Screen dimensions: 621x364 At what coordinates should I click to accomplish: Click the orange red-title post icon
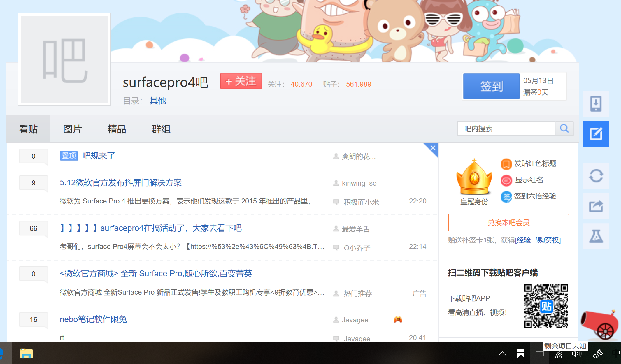(506, 164)
